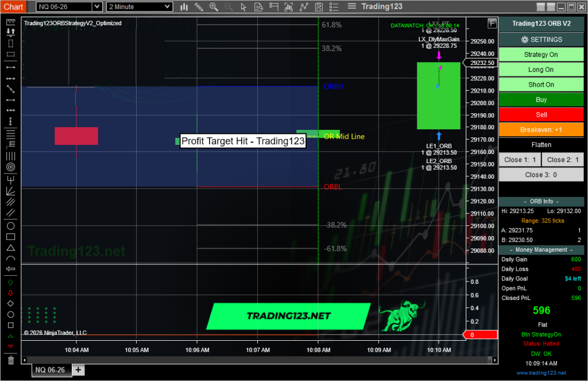Click the green Buy button
Viewport: 588px width, 381px height.
pyautogui.click(x=541, y=99)
